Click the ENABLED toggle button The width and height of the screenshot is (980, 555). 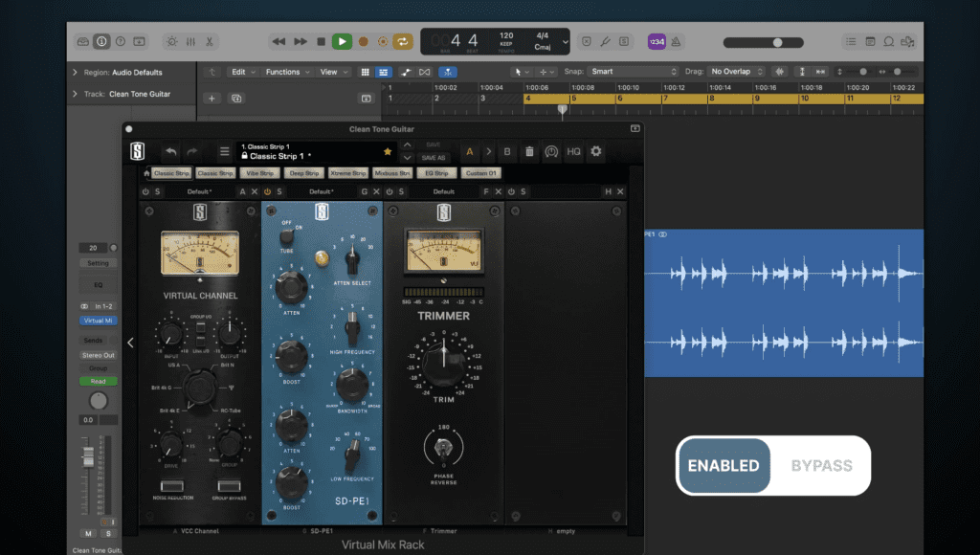tap(724, 466)
